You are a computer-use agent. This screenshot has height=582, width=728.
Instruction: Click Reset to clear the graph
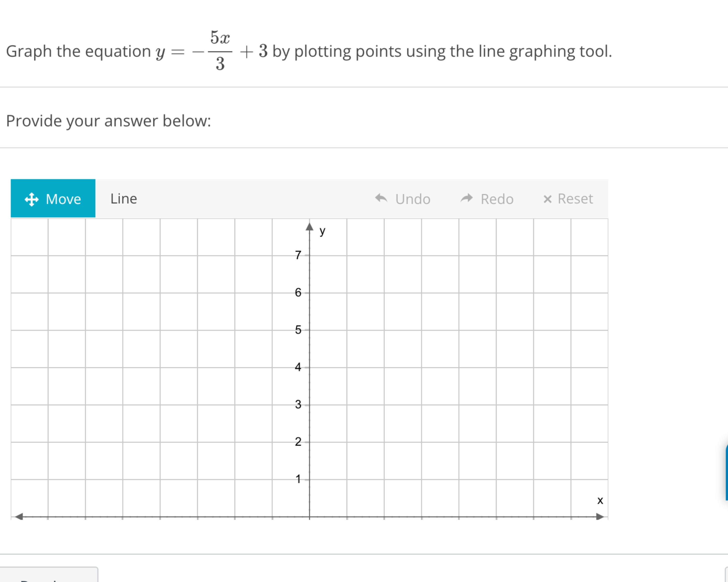[x=575, y=199]
